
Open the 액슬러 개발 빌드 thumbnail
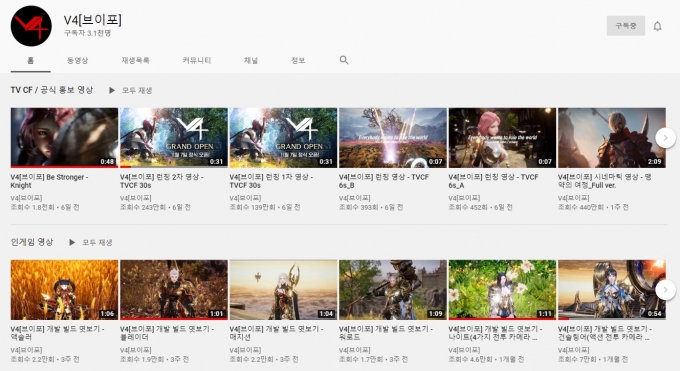click(x=64, y=289)
